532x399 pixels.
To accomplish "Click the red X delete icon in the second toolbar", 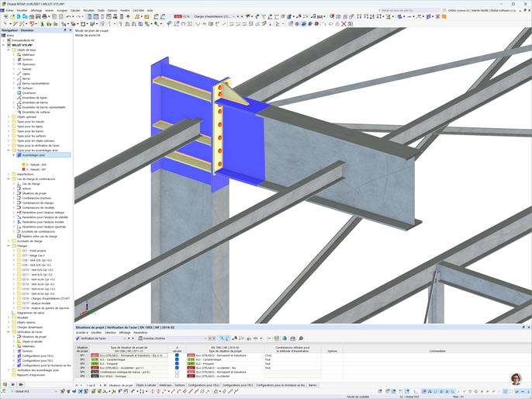I will coord(344,24).
